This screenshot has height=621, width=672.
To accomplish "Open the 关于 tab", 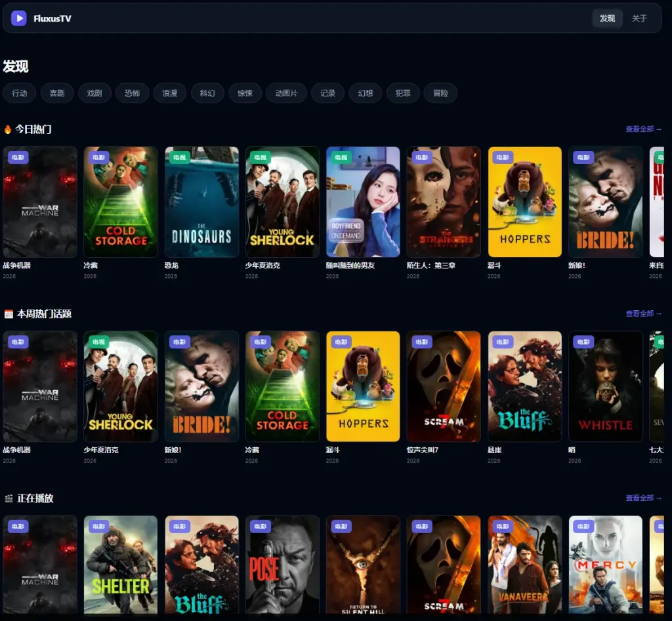I will [x=639, y=18].
